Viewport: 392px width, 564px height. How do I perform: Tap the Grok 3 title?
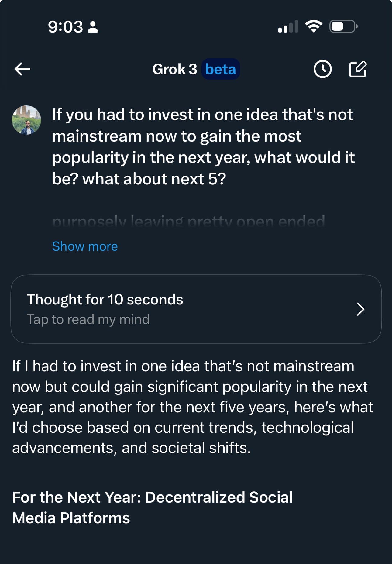click(x=175, y=69)
